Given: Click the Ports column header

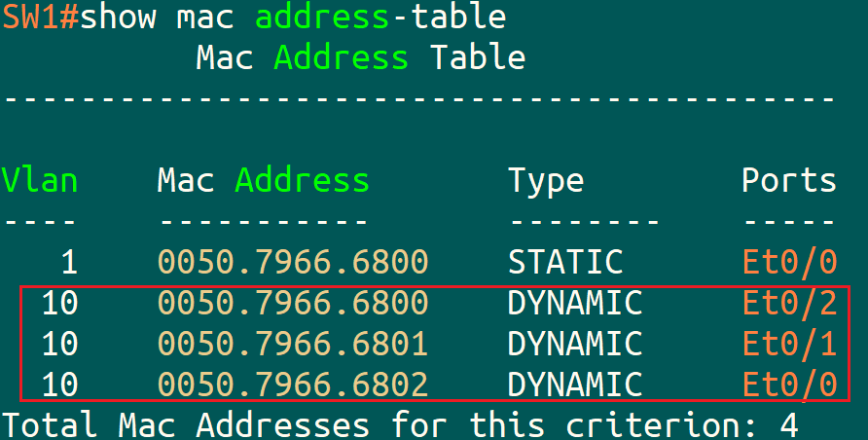Looking at the screenshot, I should point(788,180).
